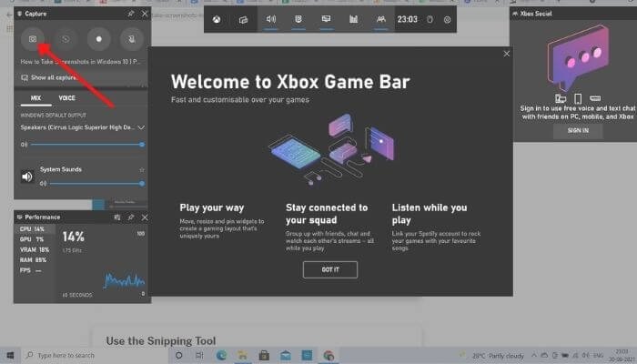Toggle the Capture widget in Game Bar

tap(298, 19)
